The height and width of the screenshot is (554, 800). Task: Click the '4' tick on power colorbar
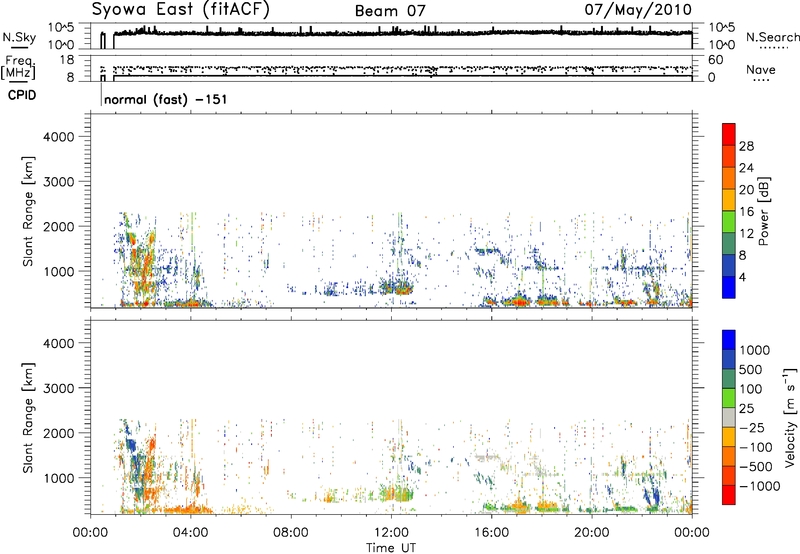pyautogui.click(x=742, y=277)
